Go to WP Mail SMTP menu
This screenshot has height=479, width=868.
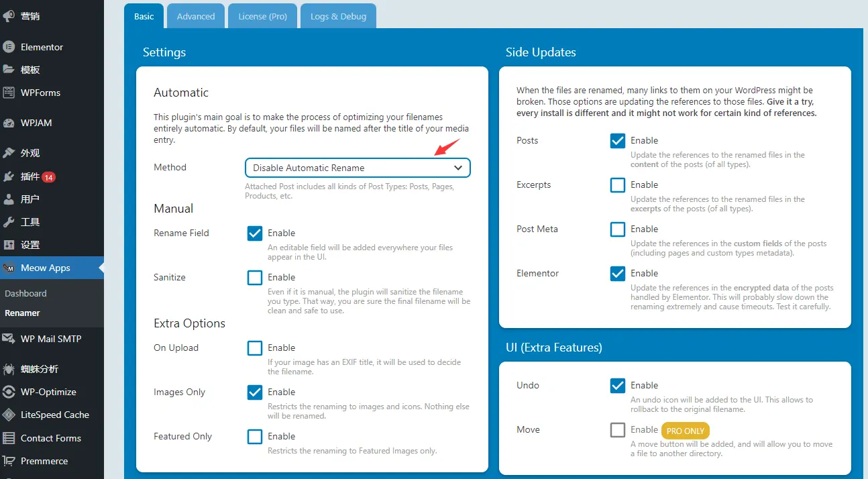coord(52,339)
